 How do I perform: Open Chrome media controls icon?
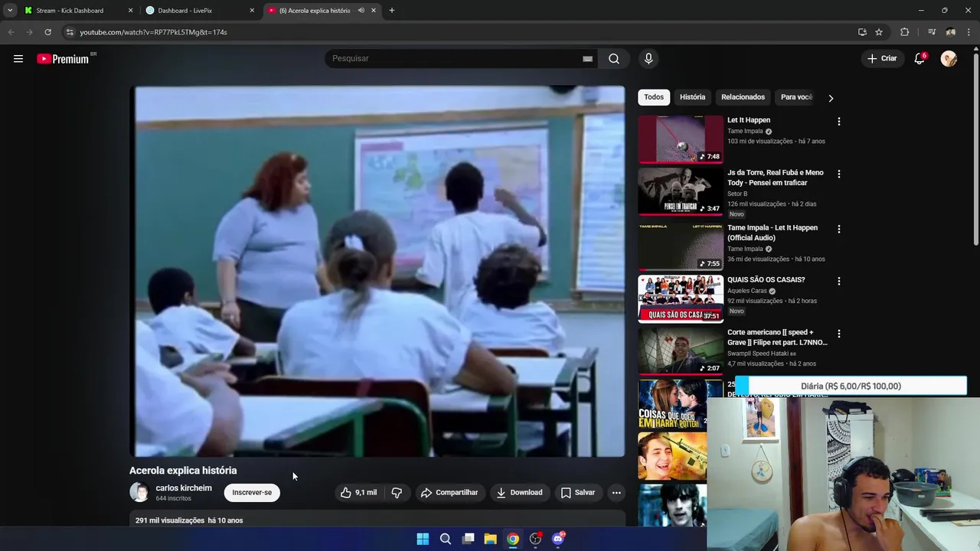(x=932, y=32)
